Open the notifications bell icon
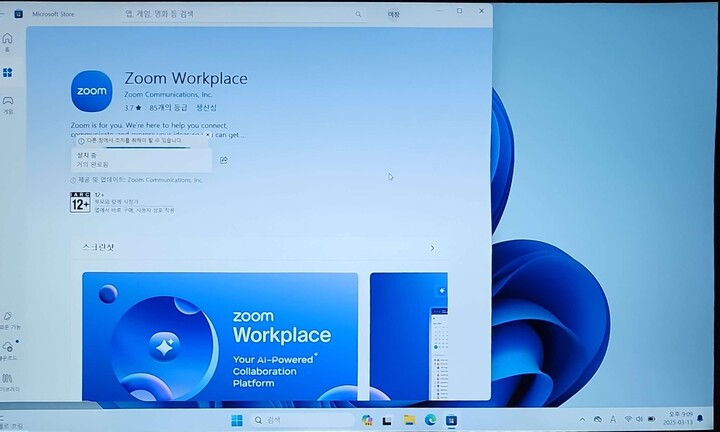Image resolution: width=720 pixels, height=432 pixels. [700, 418]
